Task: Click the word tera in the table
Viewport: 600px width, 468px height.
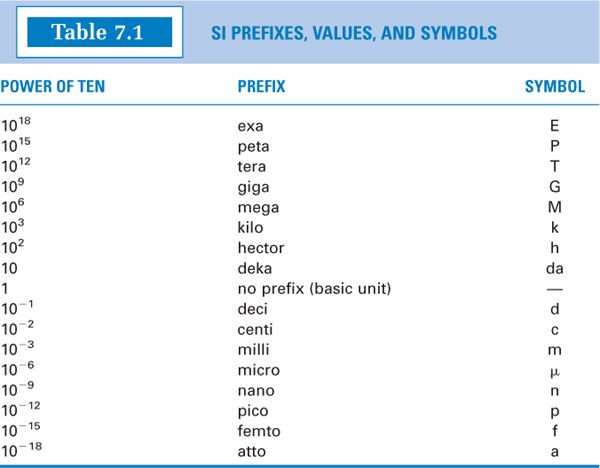Action: 252,167
